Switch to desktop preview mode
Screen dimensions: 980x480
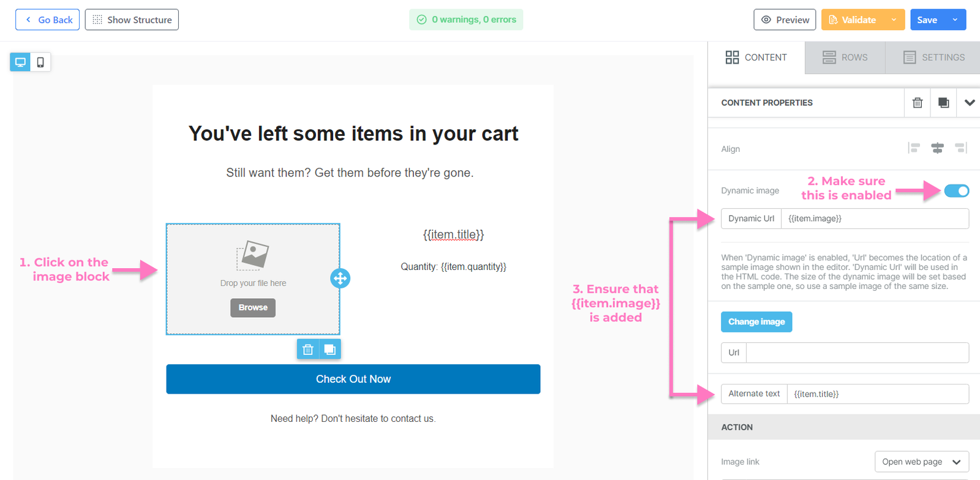click(20, 62)
